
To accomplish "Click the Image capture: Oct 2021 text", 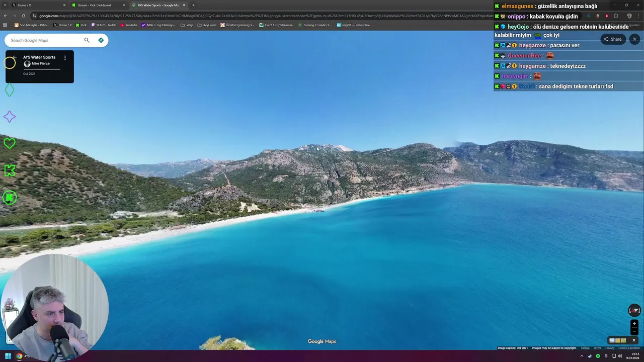I will tap(513, 348).
